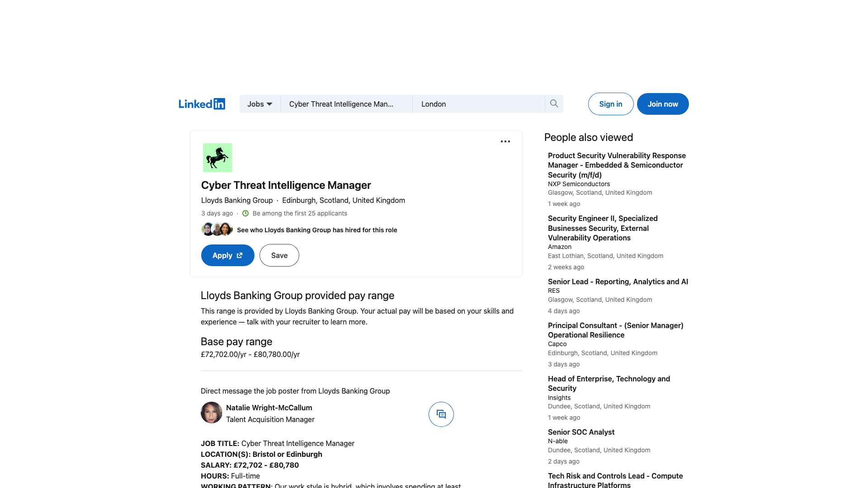The width and height of the screenshot is (868, 488).
Task: Click 'Talent Acquisition Manager' job poster title
Action: [270, 419]
